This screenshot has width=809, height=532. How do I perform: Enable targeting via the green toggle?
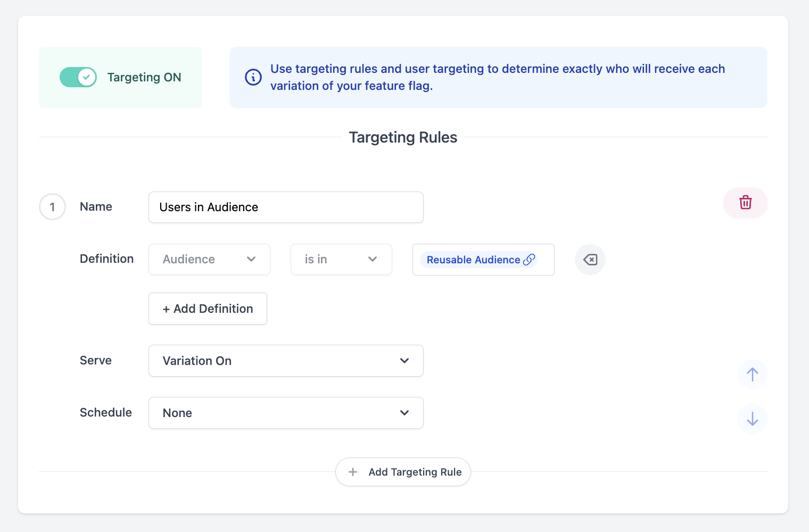(78, 77)
